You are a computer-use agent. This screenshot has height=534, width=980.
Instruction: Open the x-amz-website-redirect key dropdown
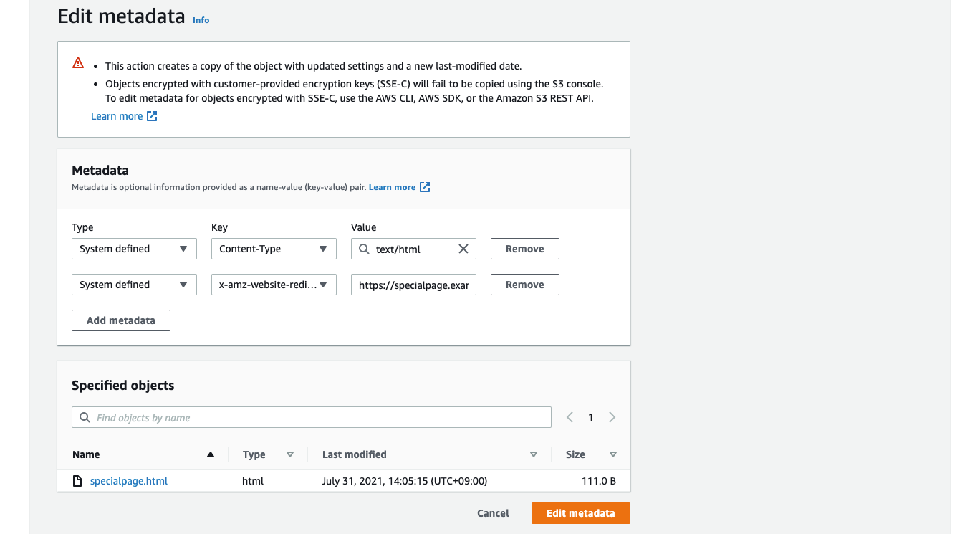[274, 285]
